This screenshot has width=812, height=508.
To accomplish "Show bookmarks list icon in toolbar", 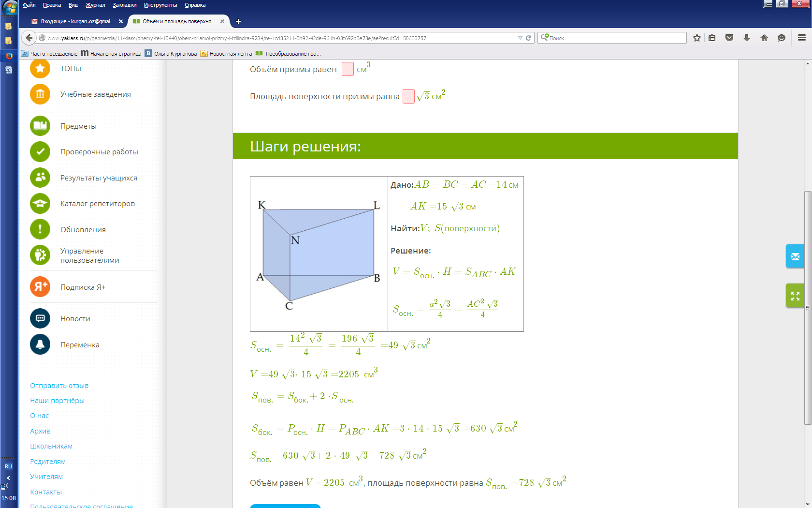I will coord(712,38).
